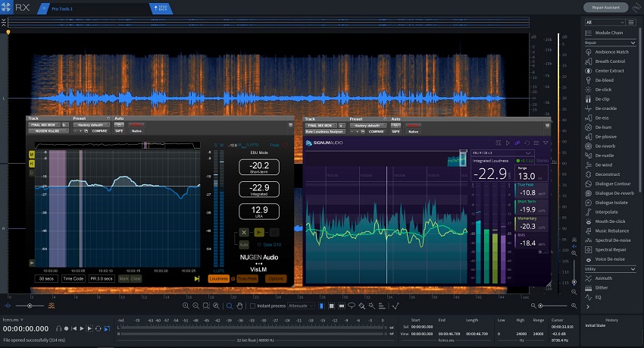Viewport: 644px width, 348px height.
Task: Open the De-rustle module
Action: click(x=599, y=155)
